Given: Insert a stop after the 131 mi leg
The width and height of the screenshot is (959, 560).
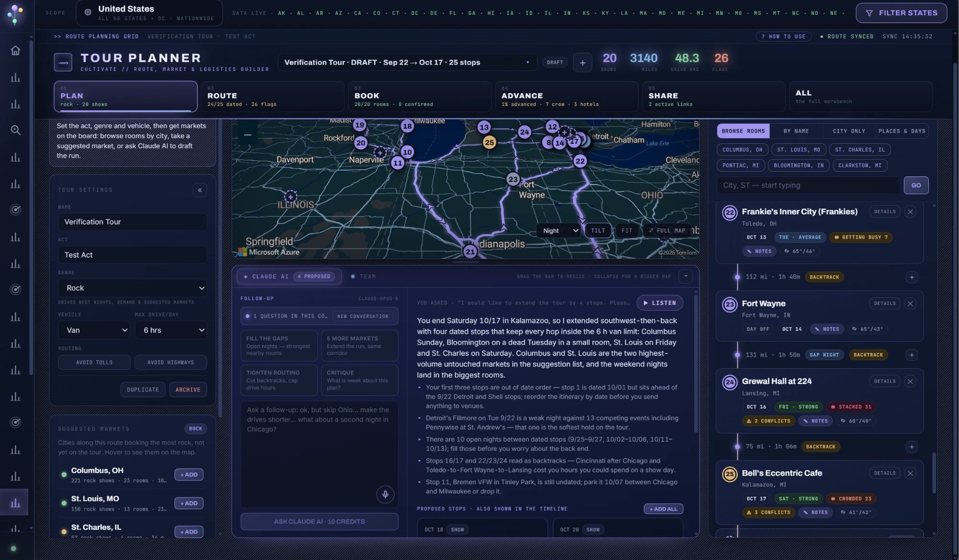Looking at the screenshot, I should [912, 355].
